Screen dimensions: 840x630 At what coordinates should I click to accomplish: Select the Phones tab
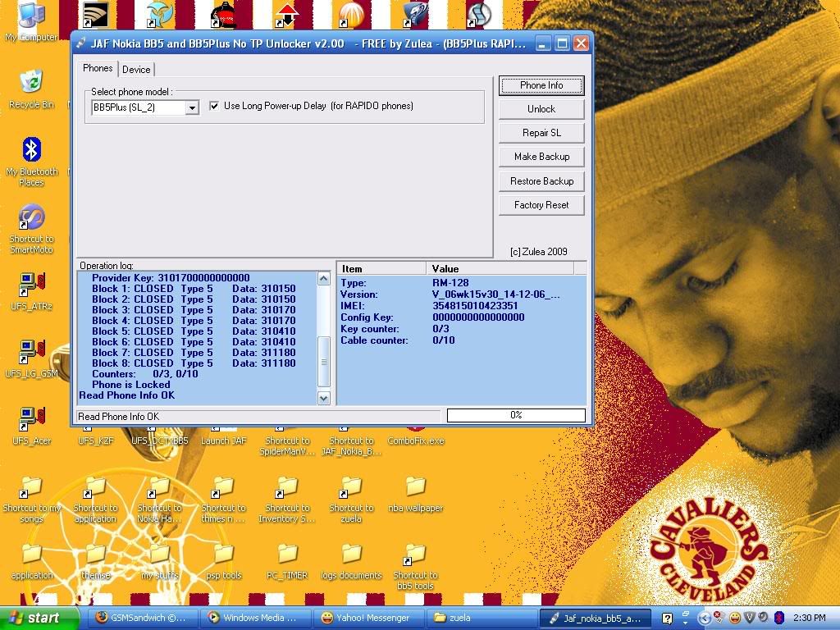point(98,69)
